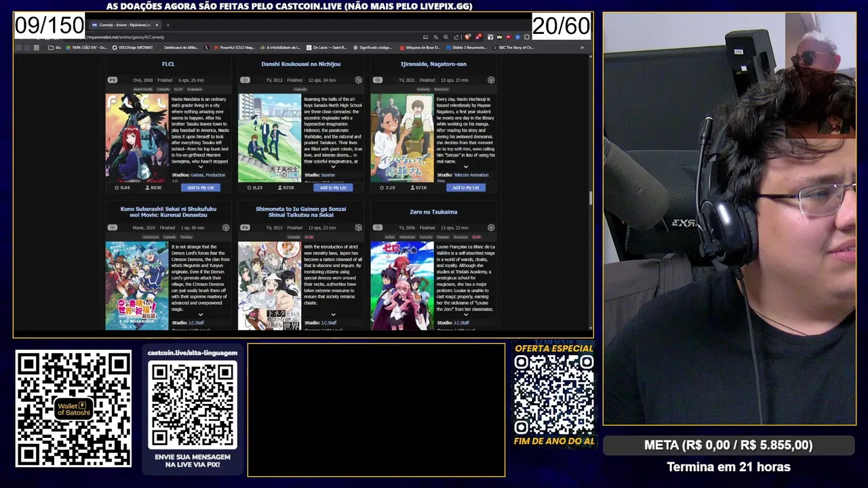The height and width of the screenshot is (488, 868).
Task: Open the Danshi Koukousei no Nichijou title link
Action: tap(301, 64)
